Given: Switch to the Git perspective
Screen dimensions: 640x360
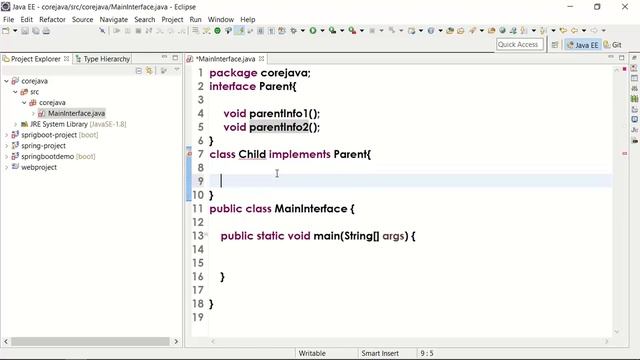Looking at the screenshot, I should pyautogui.click(x=613, y=45).
